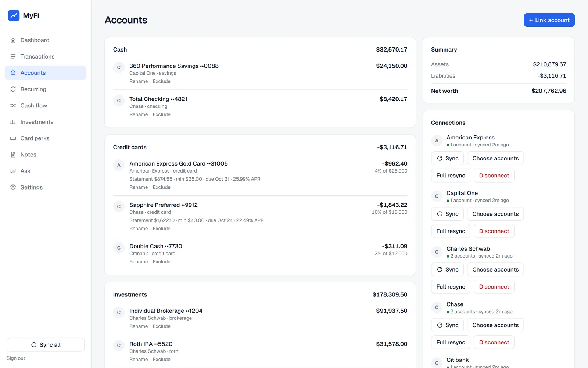The width and height of the screenshot is (588, 368).
Task: Sign out of MyFi
Action: coord(16,358)
